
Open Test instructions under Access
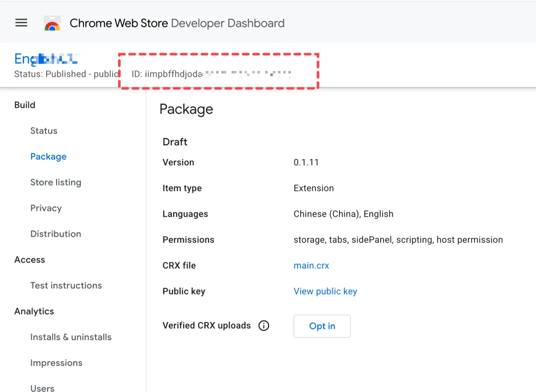click(66, 285)
